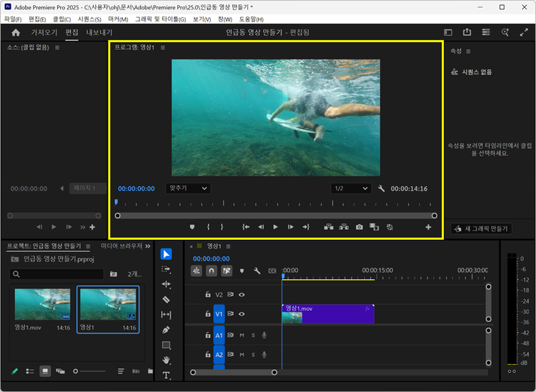Viewport: 536px width, 392px height.
Task: Play the video in the Program monitor
Action: click(x=275, y=227)
